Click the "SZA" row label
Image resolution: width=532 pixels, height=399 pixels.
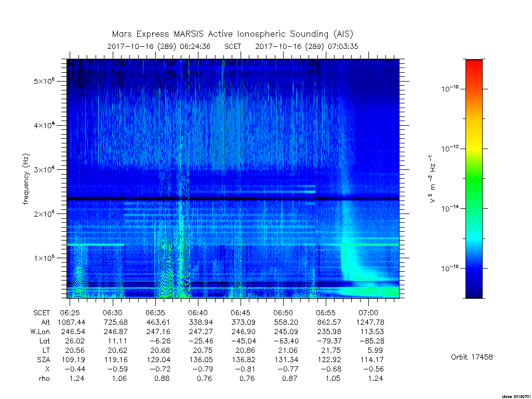click(44, 360)
